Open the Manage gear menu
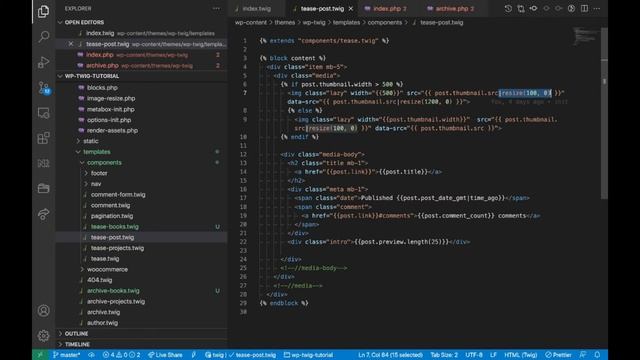The width and height of the screenshot is (640, 360). click(x=43, y=336)
